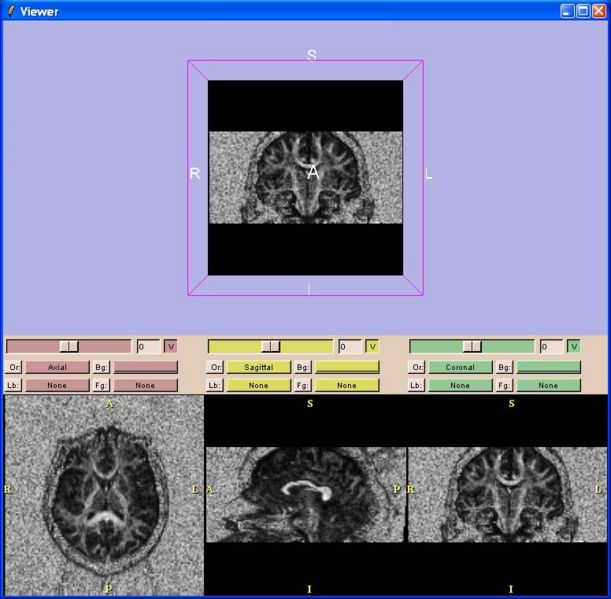The height and width of the screenshot is (599, 611).
Task: Toggle the green coronal slice visibility V button
Action: [x=574, y=347]
